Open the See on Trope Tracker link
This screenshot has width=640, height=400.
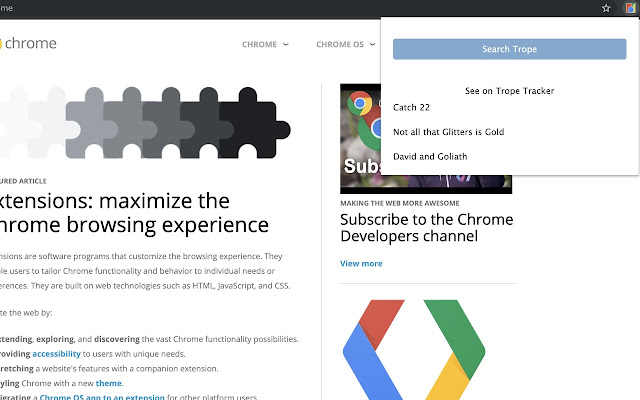(509, 91)
